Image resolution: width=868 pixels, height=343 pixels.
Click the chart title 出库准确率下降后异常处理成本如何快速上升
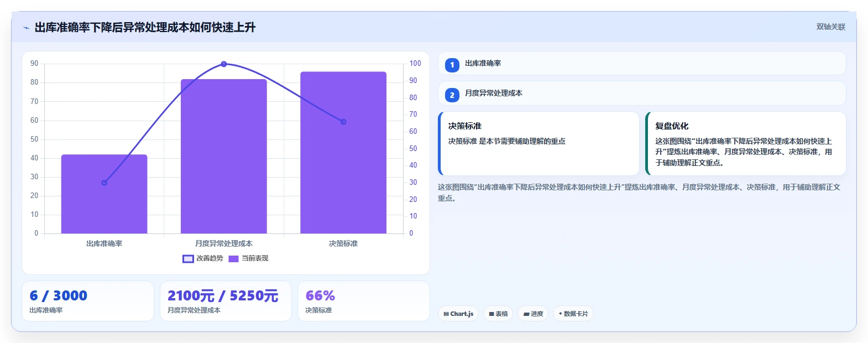[x=145, y=28]
